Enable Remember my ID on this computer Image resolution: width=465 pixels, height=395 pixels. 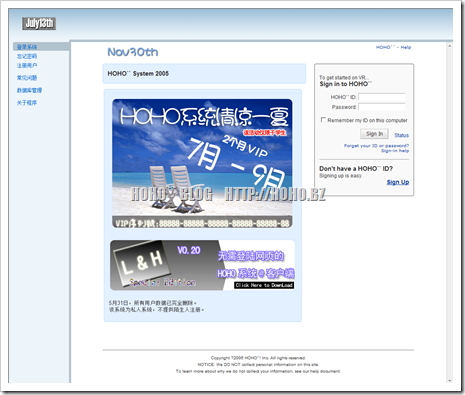[x=323, y=120]
